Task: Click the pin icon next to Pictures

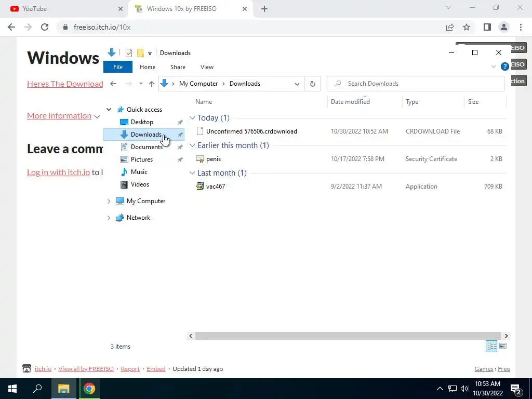Action: pyautogui.click(x=180, y=159)
